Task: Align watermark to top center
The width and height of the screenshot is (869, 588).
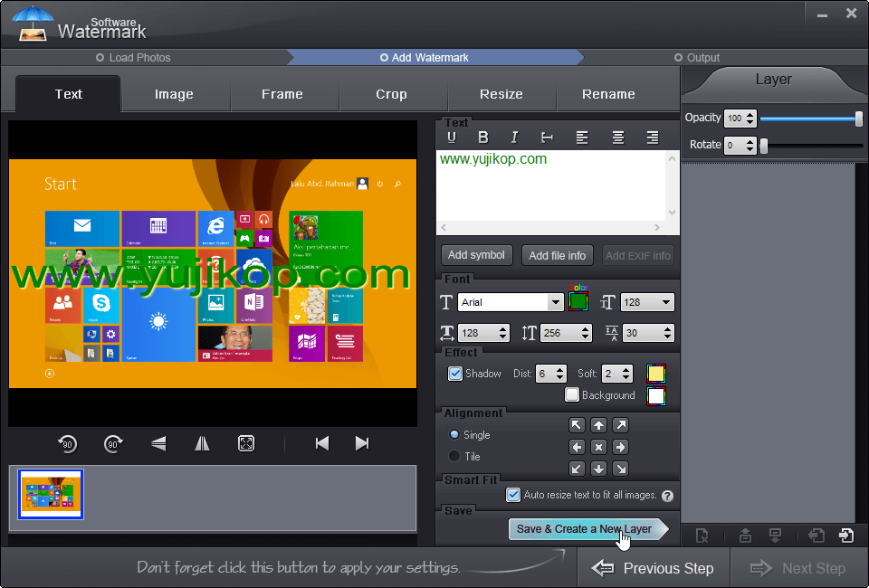Action: 598,425
